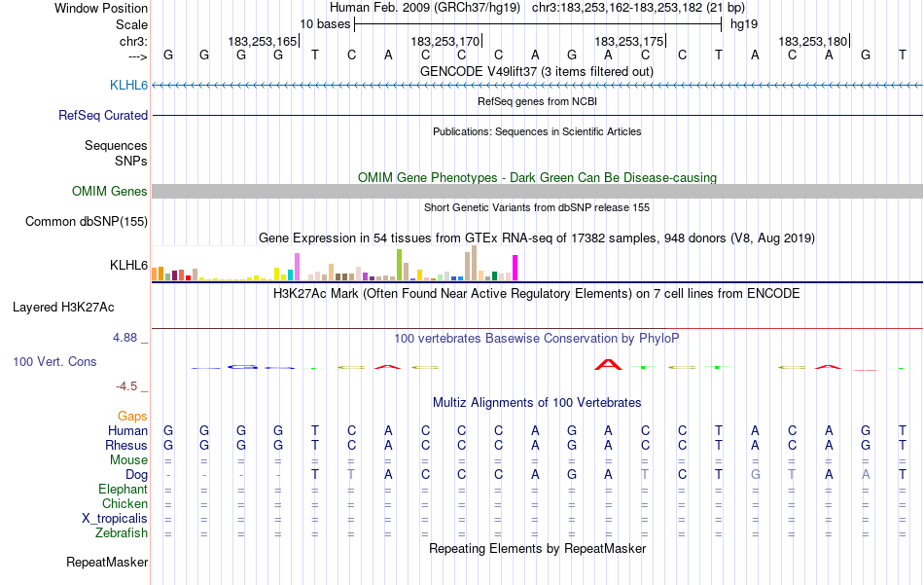
Task: Click the chr3: base position label
Action: (133, 41)
